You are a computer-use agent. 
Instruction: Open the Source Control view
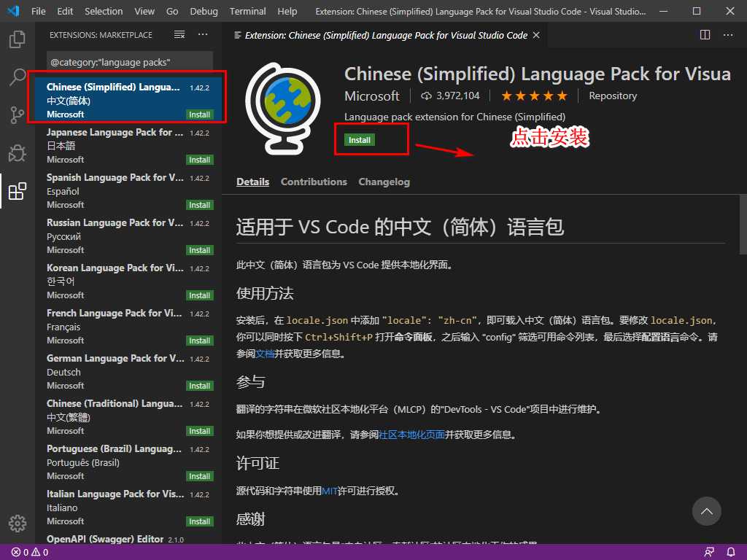[x=18, y=114]
